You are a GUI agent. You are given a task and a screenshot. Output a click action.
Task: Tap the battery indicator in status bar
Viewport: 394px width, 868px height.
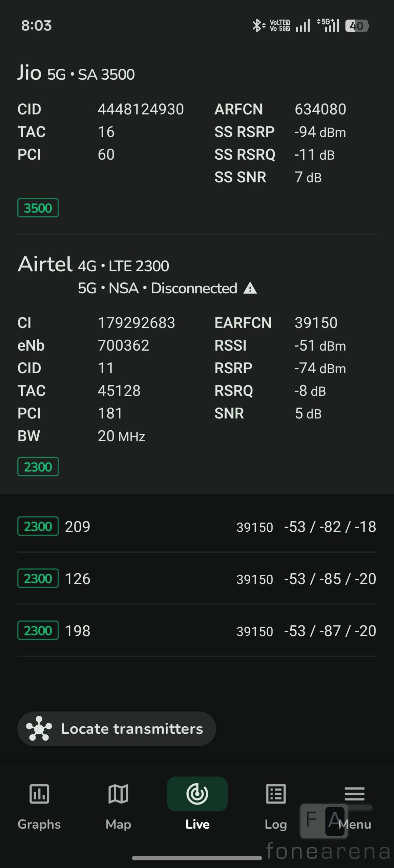click(x=357, y=26)
